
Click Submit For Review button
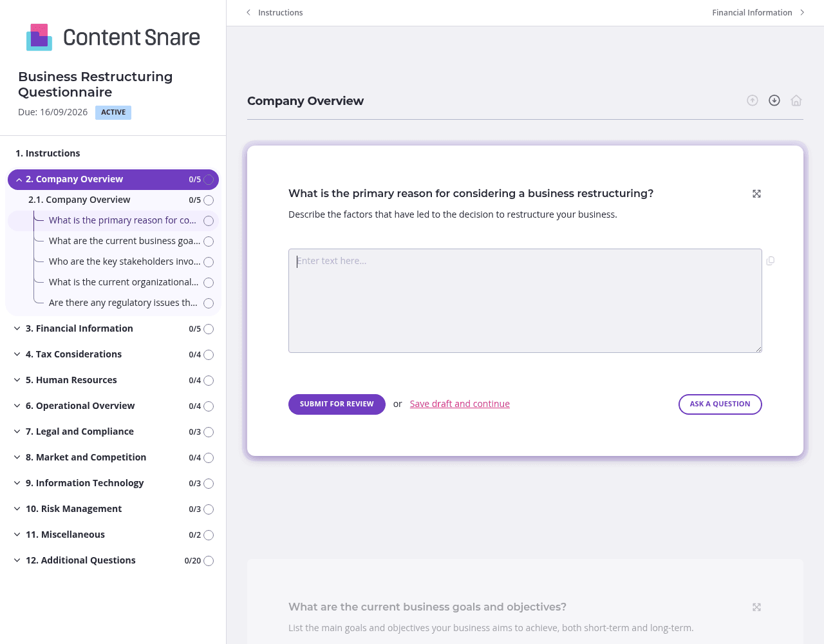pyautogui.click(x=337, y=404)
